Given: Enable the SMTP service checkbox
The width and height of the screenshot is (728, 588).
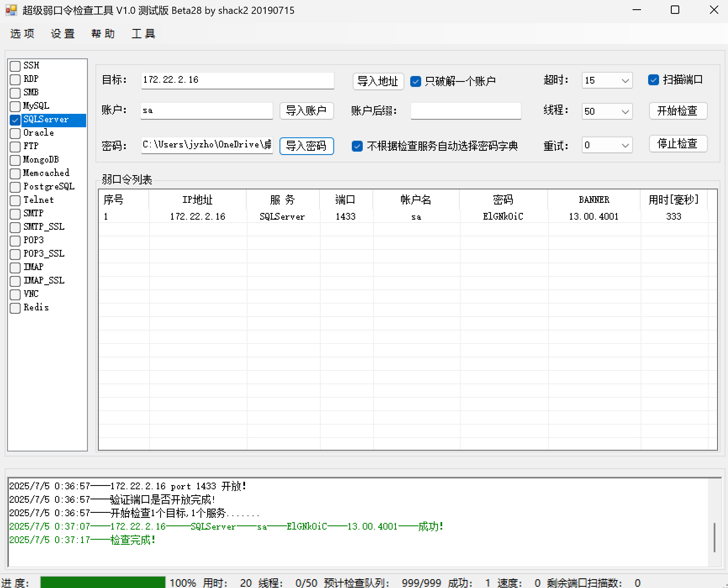Looking at the screenshot, I should point(15,214).
